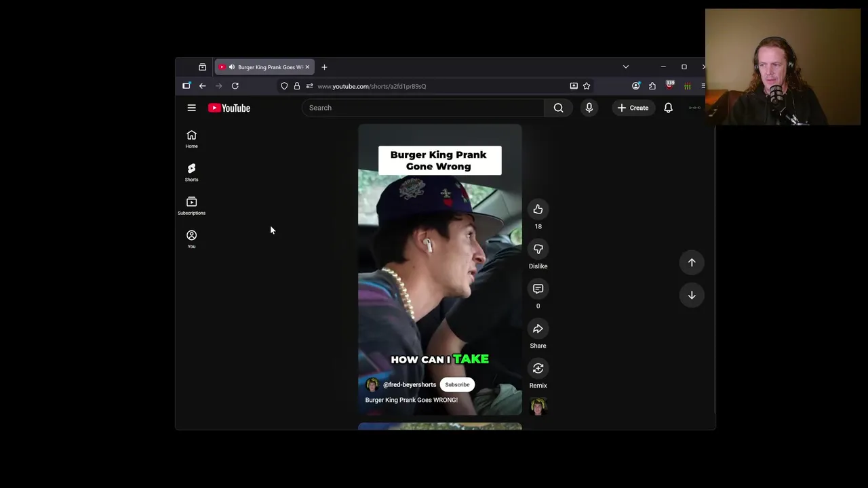Open Subscriptions in the sidebar
Image resolution: width=868 pixels, height=488 pixels.
coord(192,205)
